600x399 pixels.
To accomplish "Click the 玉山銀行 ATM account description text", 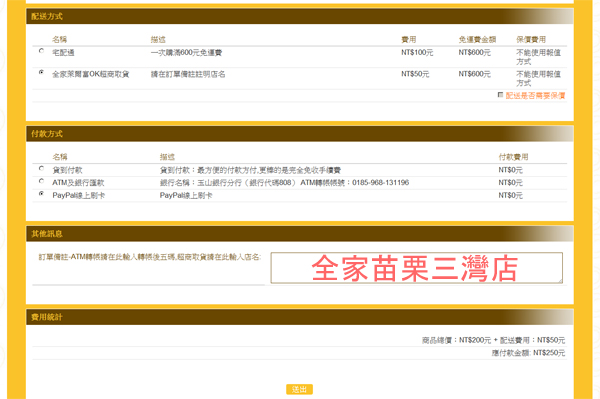I will (x=284, y=183).
